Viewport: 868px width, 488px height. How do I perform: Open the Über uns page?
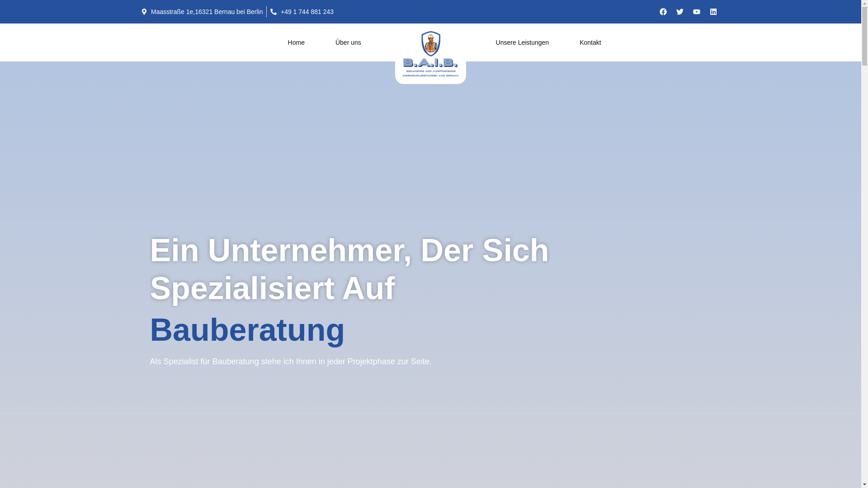pos(348,42)
